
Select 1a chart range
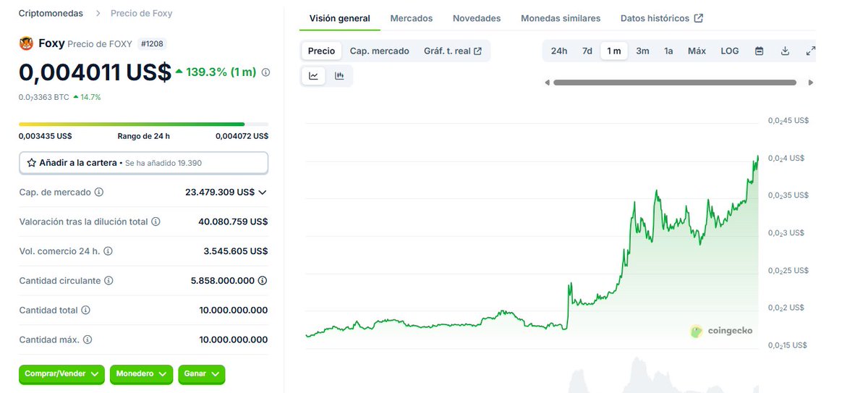[669, 51]
